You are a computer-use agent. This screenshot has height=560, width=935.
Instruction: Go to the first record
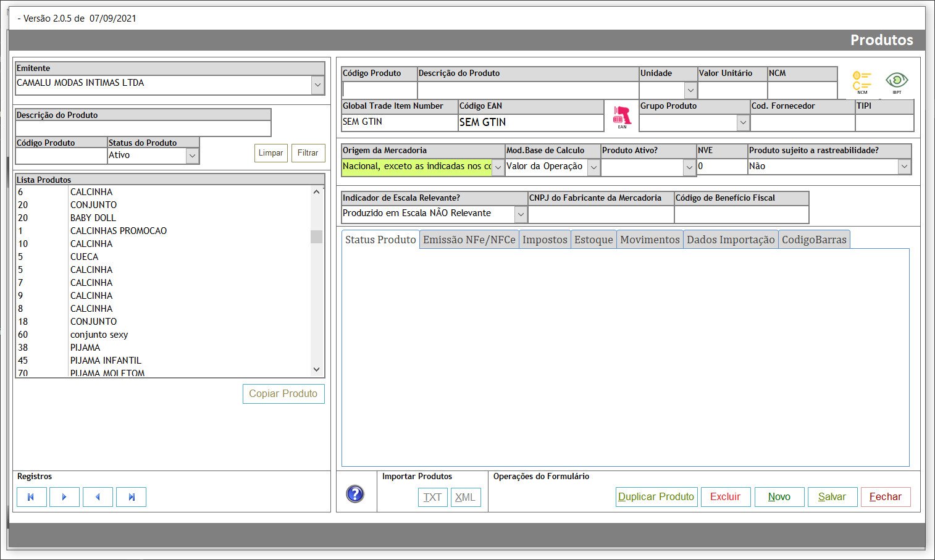coord(31,497)
